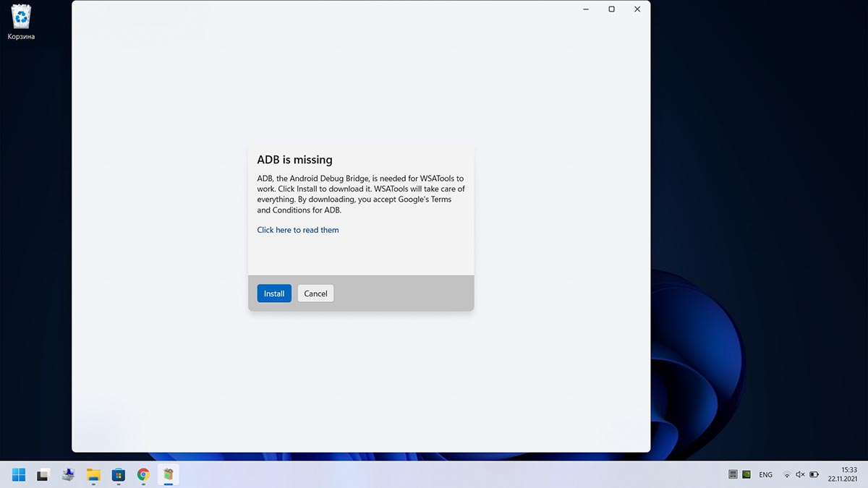868x488 pixels.
Task: Open the computer icon app on the taskbar
Action: pos(69,475)
